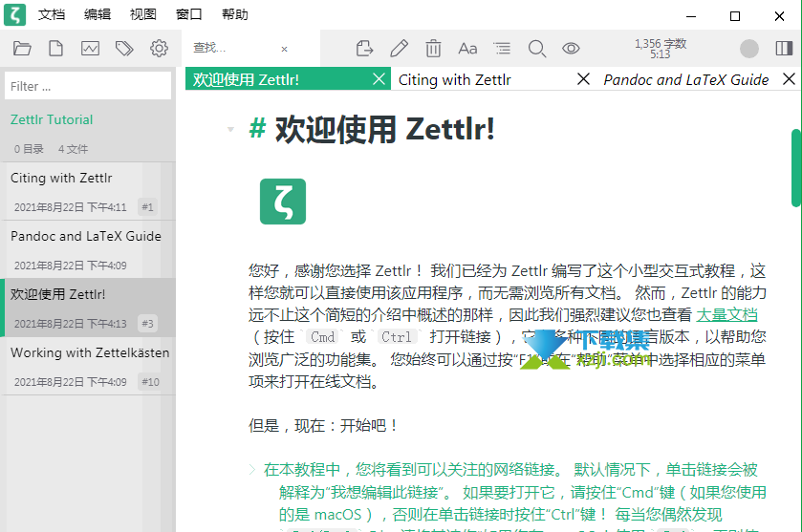Open a directory with the folder icon
This screenshot has width=802, height=532.
[x=22, y=49]
